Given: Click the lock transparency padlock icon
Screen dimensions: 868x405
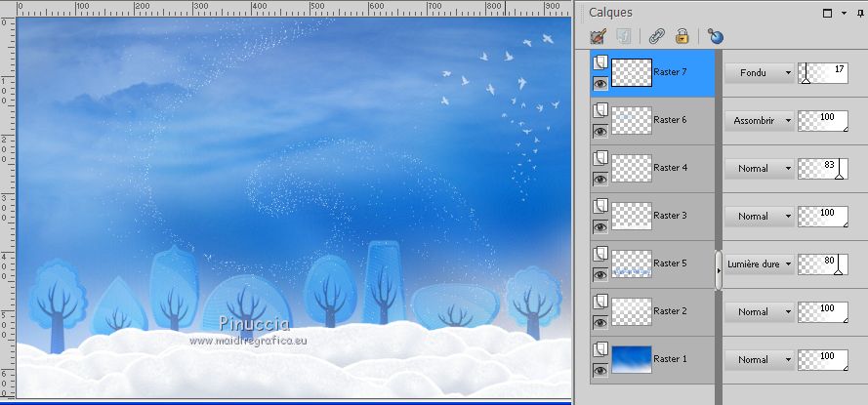Looking at the screenshot, I should pos(682,36).
